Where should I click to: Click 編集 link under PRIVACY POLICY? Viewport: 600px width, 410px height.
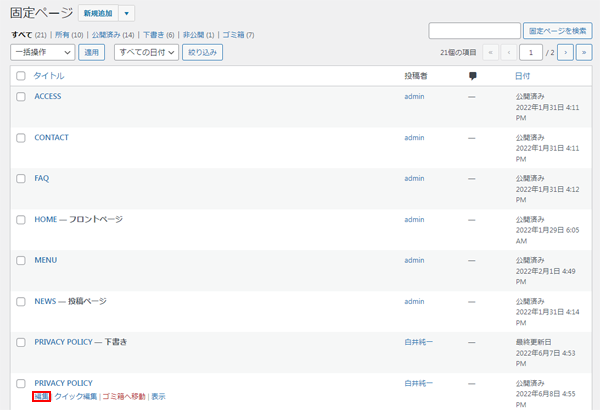point(41,397)
